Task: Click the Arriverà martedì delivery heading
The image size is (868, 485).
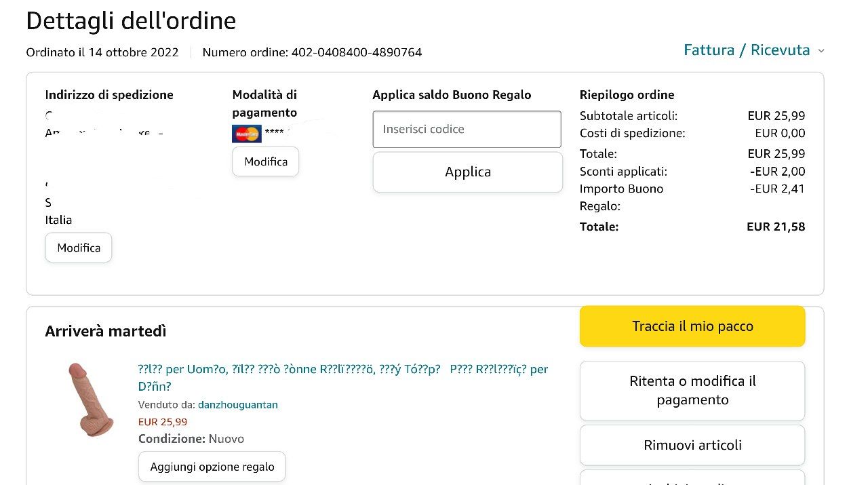Action: click(106, 331)
